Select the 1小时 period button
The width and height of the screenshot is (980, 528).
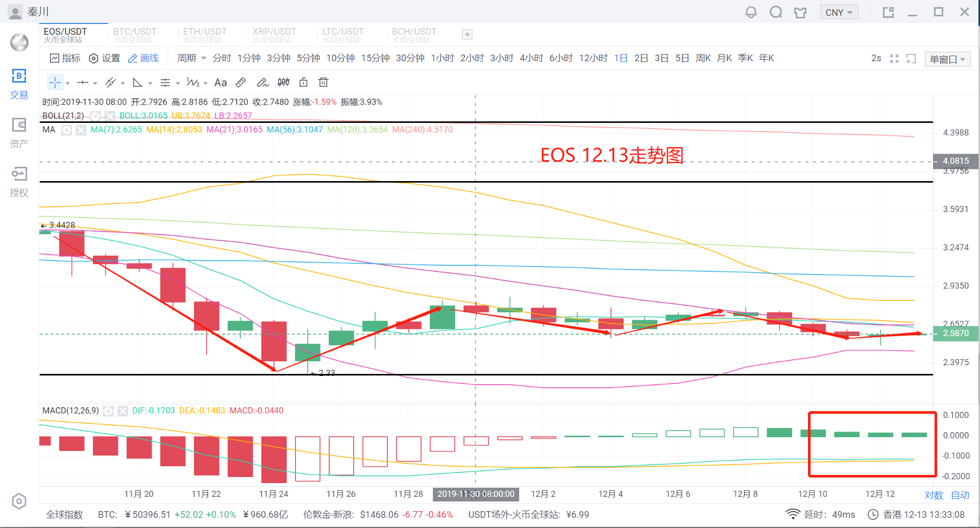[443, 58]
